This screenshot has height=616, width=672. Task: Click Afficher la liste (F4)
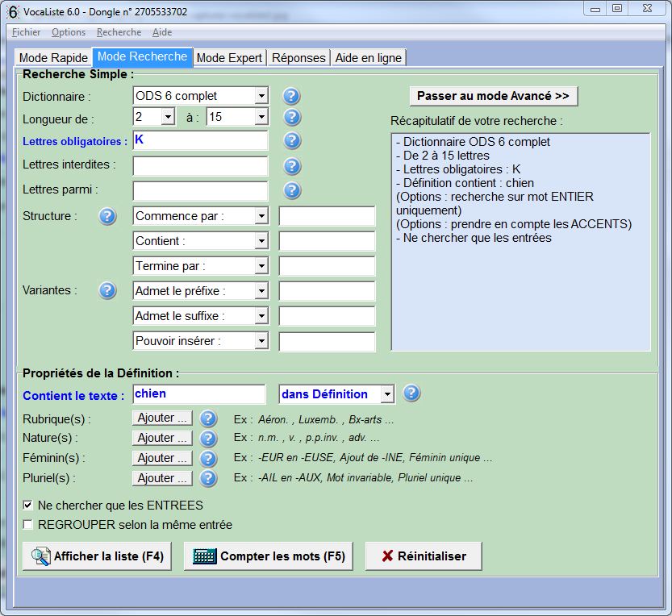tap(97, 556)
